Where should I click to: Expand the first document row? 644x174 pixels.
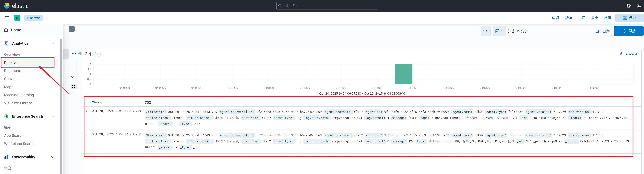point(86,111)
